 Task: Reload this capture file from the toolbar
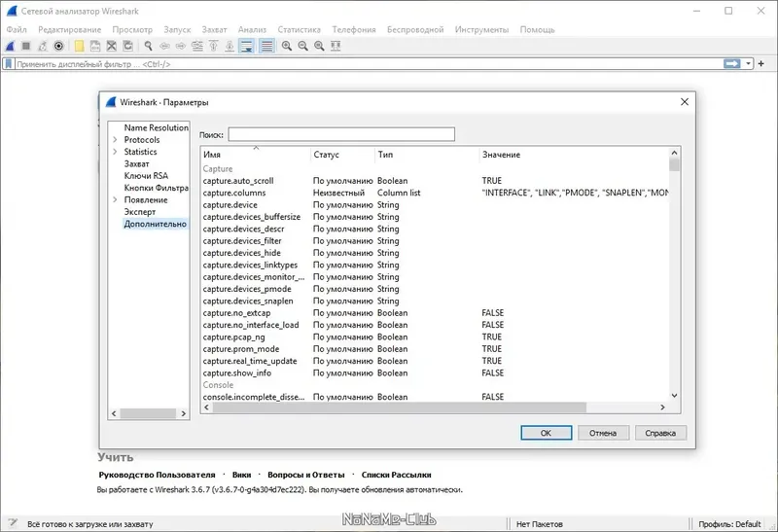pyautogui.click(x=128, y=46)
